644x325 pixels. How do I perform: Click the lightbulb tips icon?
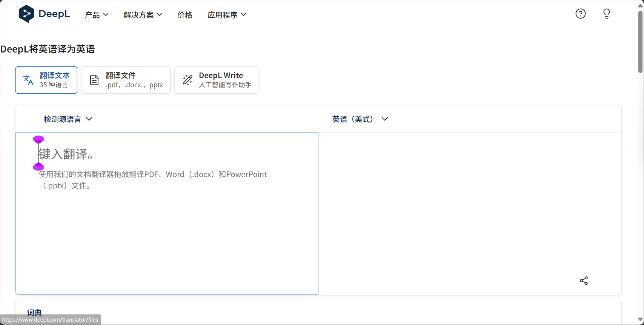[607, 14]
